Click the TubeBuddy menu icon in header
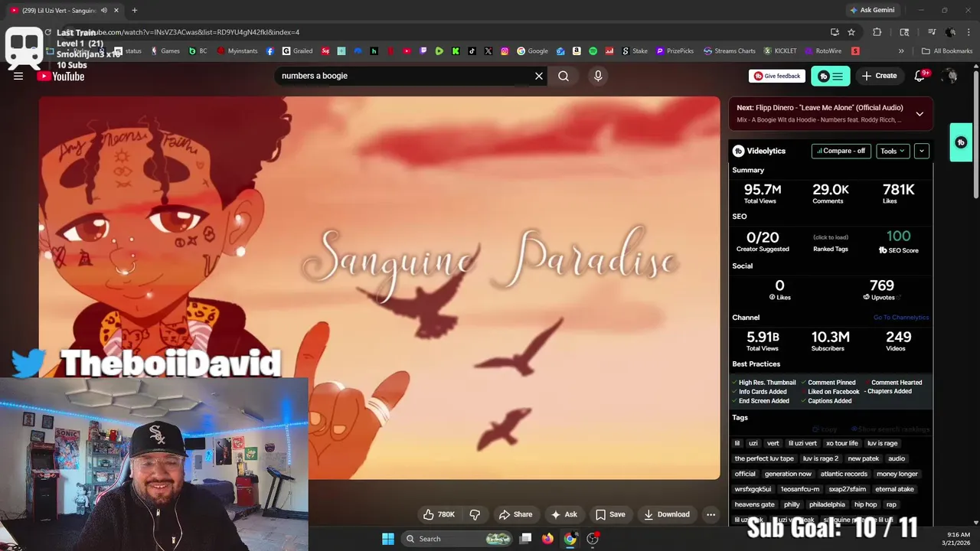Viewport: 980px width, 551px height. click(x=831, y=76)
